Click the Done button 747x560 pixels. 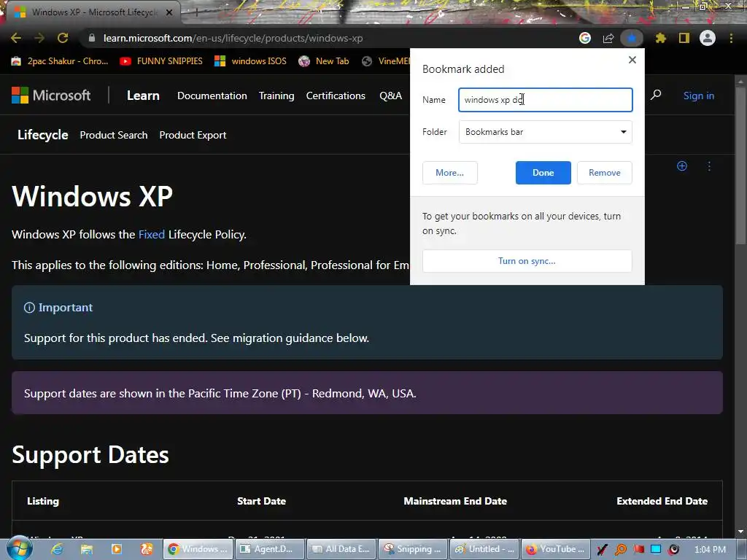tap(543, 173)
